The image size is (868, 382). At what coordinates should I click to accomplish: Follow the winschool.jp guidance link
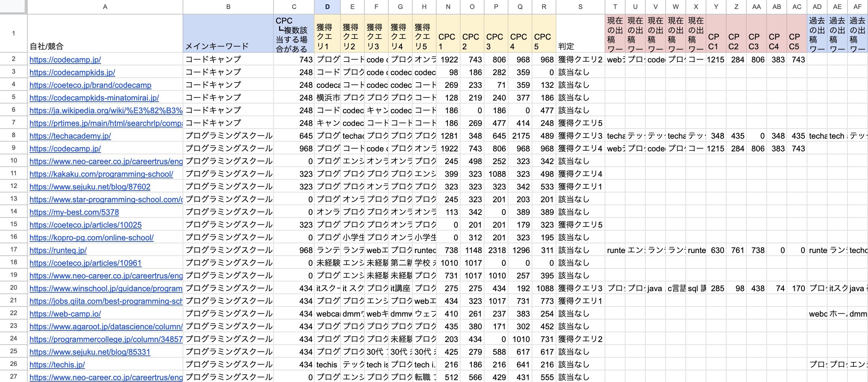[x=106, y=288]
